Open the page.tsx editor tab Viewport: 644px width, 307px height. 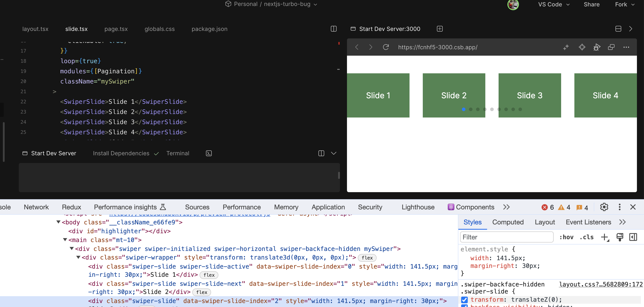[116, 29]
